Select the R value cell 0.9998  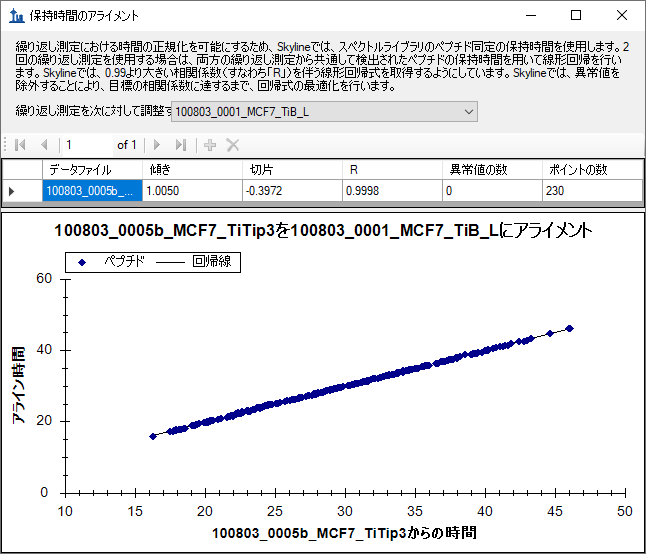[x=393, y=191]
